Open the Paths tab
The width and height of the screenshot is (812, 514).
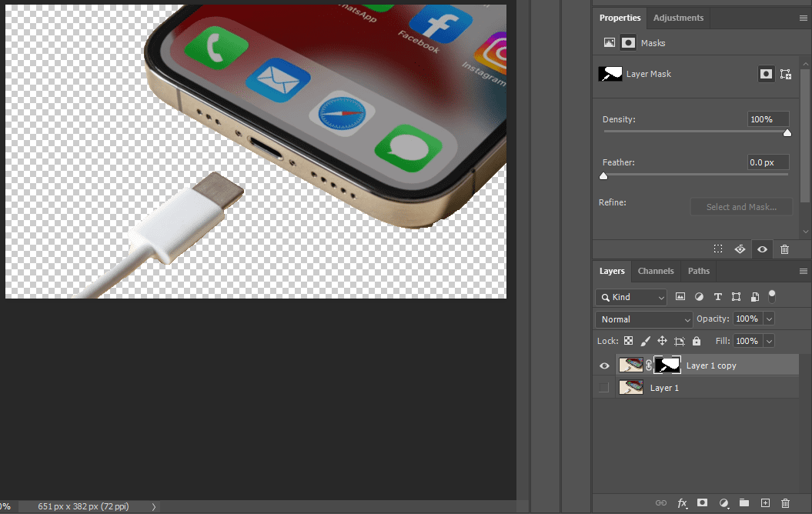click(x=699, y=271)
